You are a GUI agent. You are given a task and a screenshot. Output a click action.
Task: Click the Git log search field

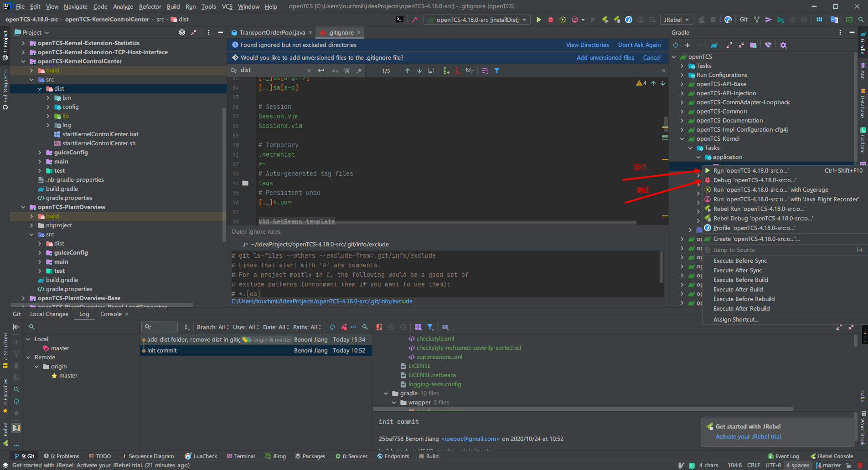160,327
